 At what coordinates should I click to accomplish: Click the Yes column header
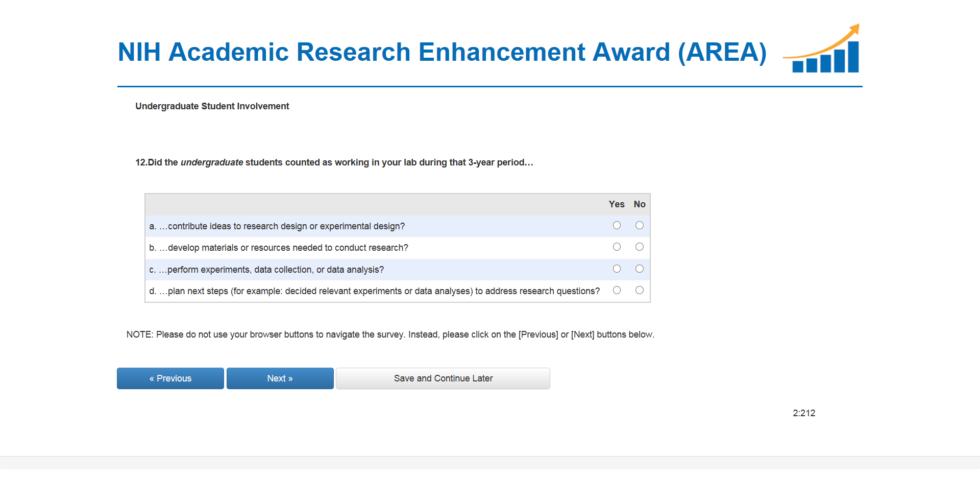617,204
